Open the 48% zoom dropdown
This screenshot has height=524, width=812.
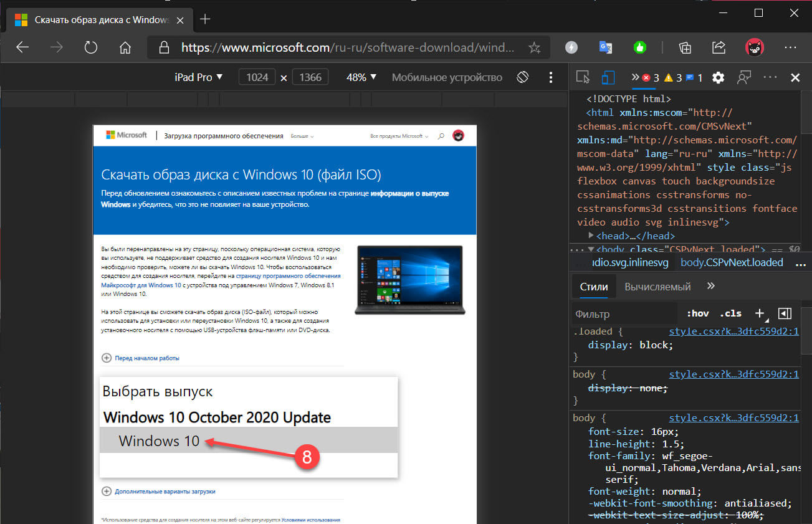(x=361, y=77)
